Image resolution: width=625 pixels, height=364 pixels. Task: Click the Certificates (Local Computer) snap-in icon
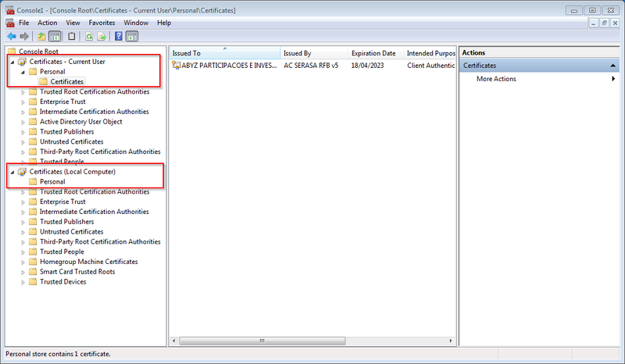point(23,172)
